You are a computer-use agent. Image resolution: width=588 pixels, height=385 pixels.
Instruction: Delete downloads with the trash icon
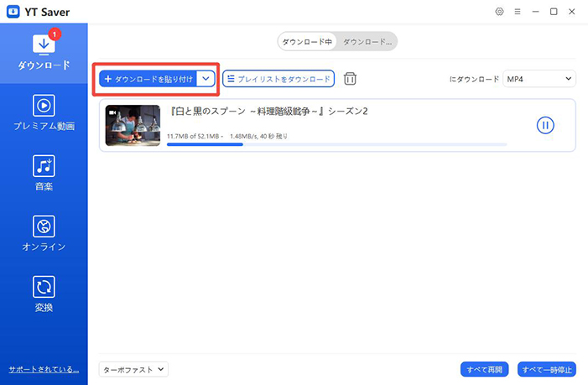click(350, 79)
